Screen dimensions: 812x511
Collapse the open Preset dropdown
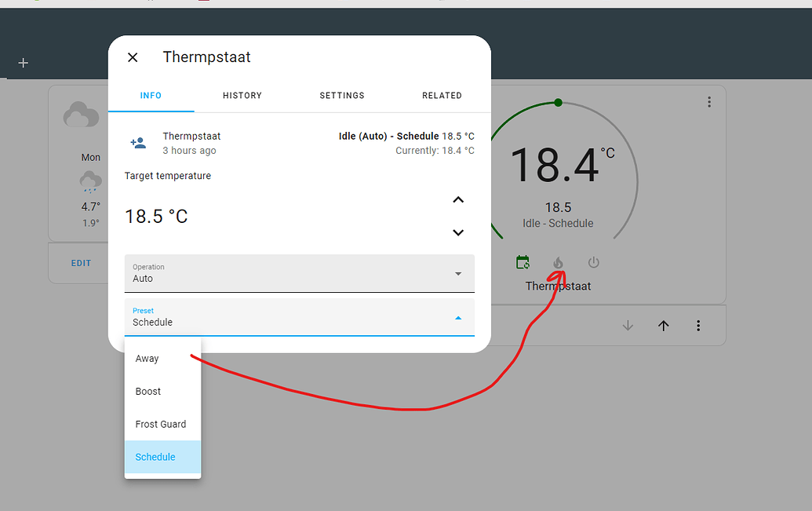(x=457, y=317)
